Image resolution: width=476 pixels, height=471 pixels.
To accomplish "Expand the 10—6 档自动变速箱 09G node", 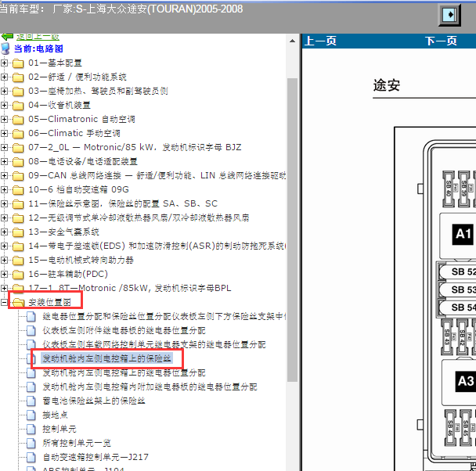I will [x=4, y=189].
